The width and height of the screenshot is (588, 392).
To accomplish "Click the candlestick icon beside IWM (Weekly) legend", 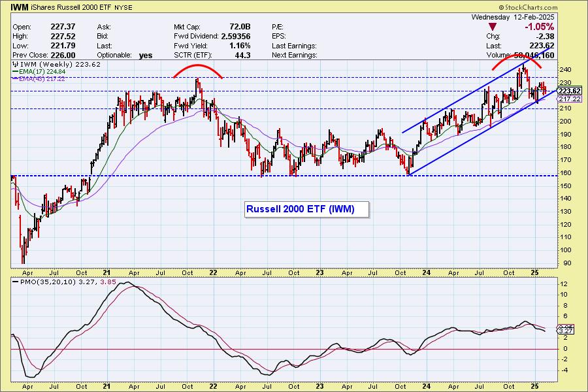I will click(x=16, y=65).
